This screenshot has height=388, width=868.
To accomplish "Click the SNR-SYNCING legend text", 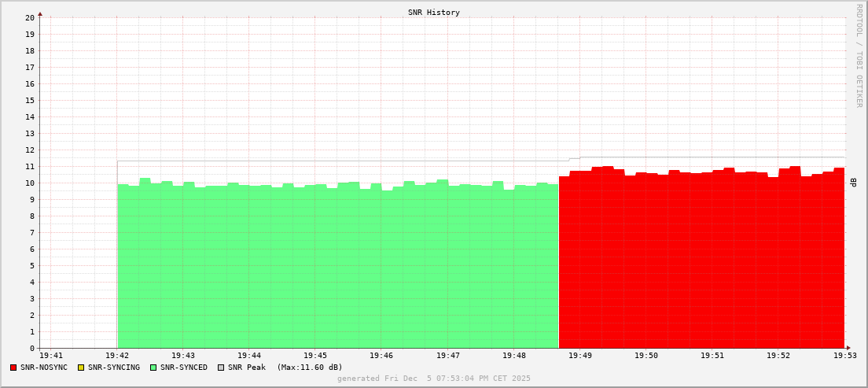I will (113, 368).
